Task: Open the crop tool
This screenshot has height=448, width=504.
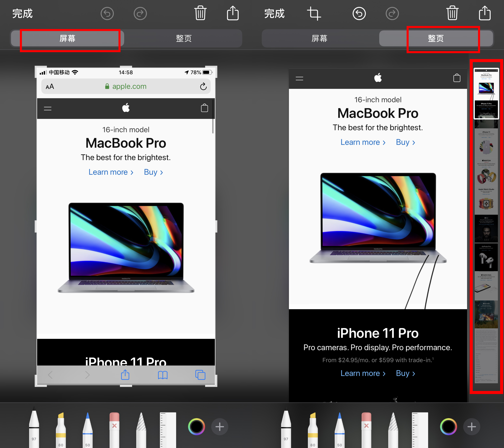Action: tap(314, 14)
